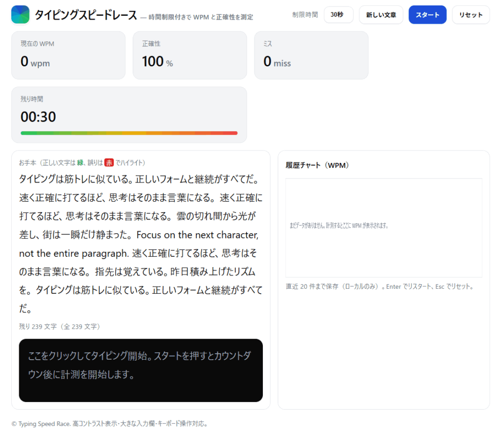
Task: Click the 残り時間 timer display
Action: tap(39, 117)
